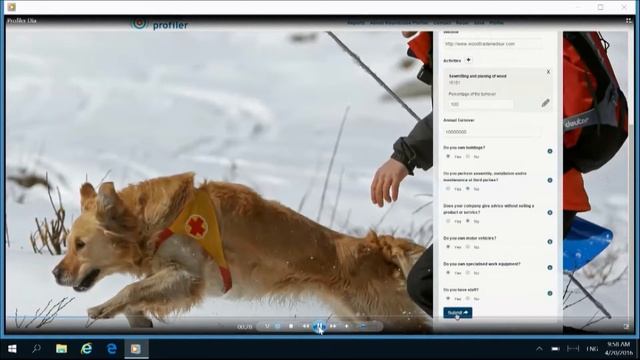Select Yes for assembly and installation question
The width and height of the screenshot is (640, 360).
click(x=448, y=189)
